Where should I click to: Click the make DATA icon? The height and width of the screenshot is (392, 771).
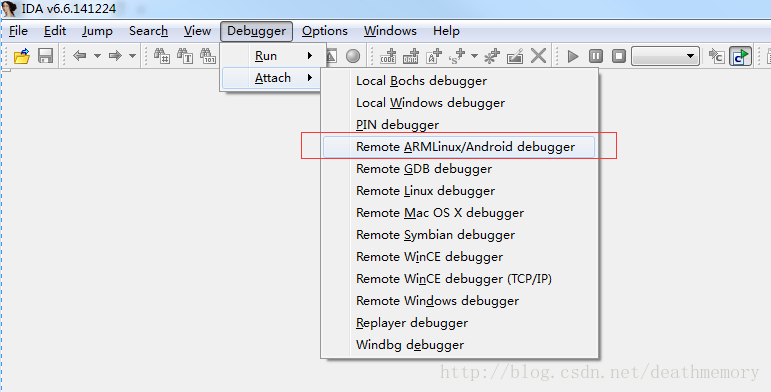[x=411, y=56]
